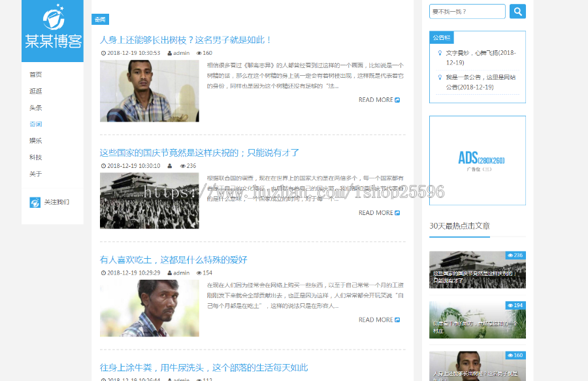Click the user icon beside admin in third article
588x381 pixels.
coord(169,273)
